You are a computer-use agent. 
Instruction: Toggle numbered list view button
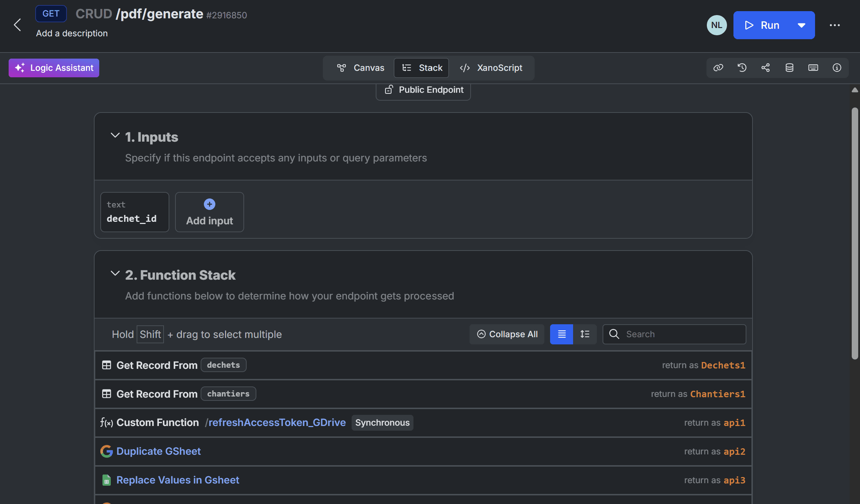pos(585,334)
